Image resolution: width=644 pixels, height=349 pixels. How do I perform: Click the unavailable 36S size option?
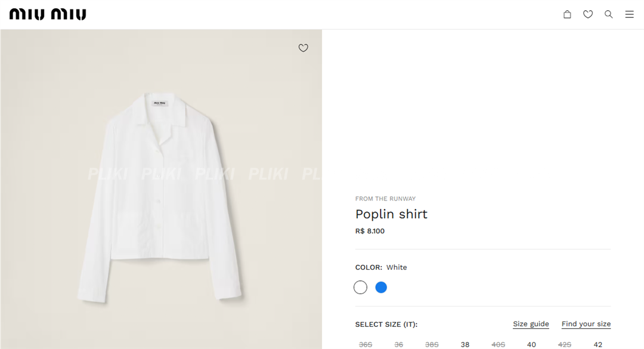pos(366,344)
